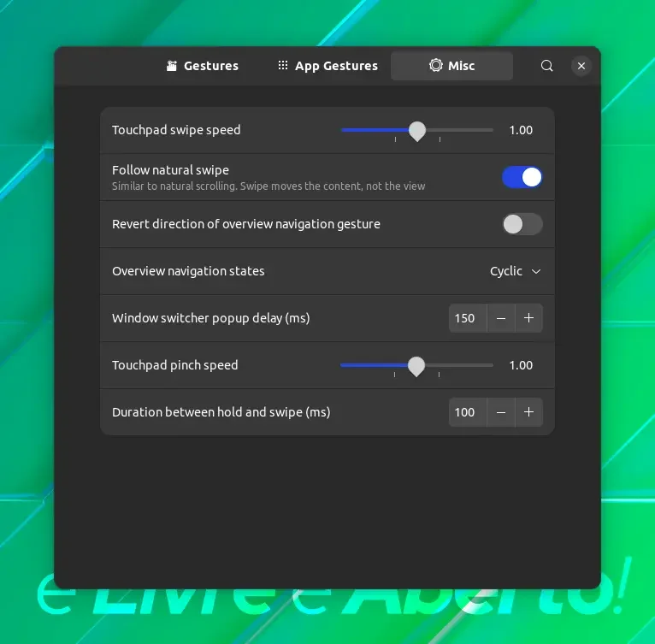Image resolution: width=655 pixels, height=644 pixels.
Task: Click the hold and swipe duration value 100
Action: click(468, 412)
